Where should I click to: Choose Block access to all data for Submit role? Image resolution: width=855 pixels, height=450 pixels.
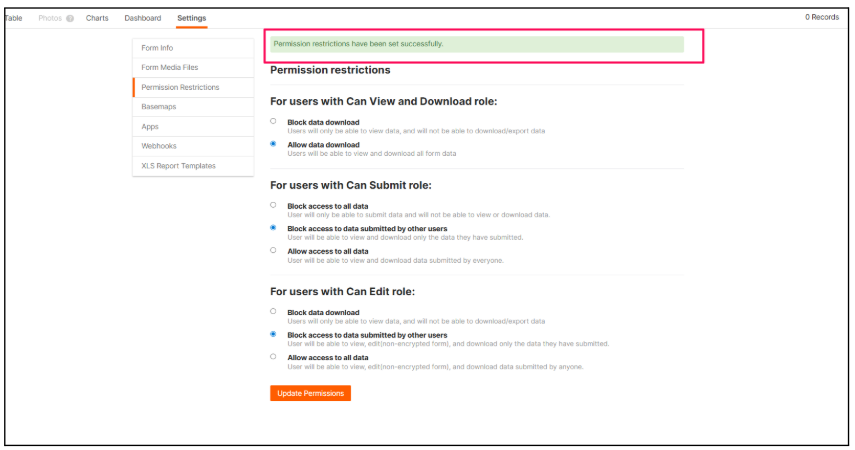coord(274,205)
